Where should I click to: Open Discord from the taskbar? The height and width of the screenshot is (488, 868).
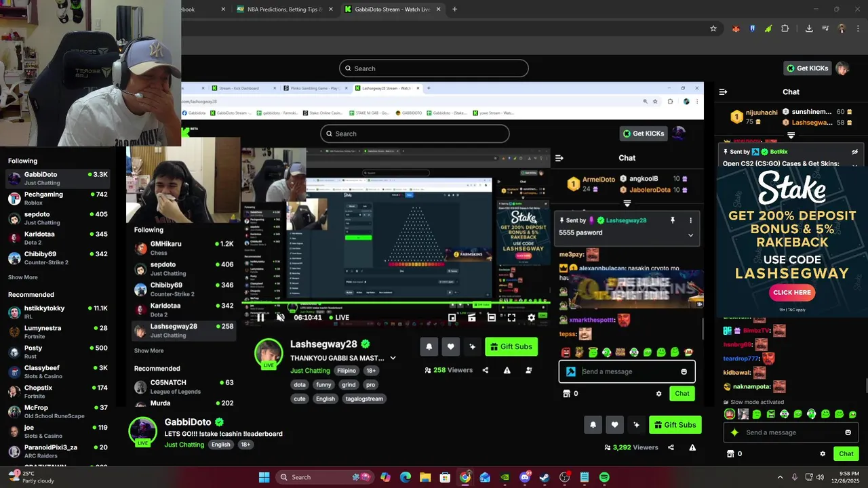[x=525, y=477]
